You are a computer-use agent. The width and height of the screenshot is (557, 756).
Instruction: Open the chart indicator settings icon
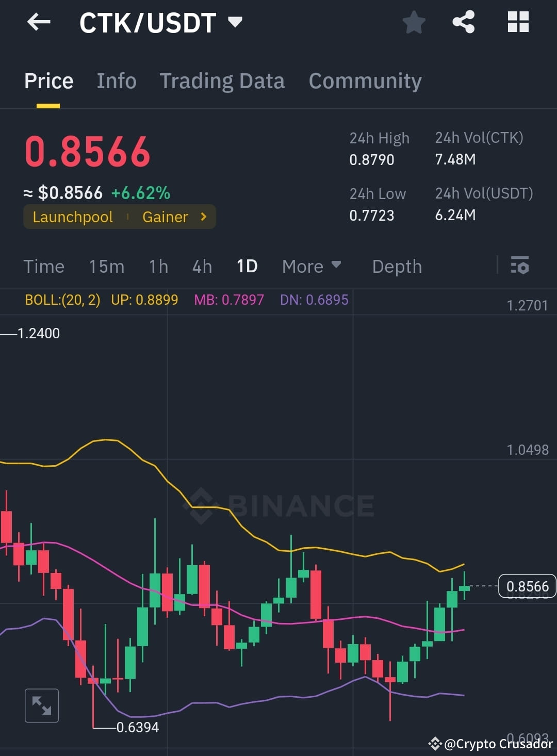tap(520, 266)
